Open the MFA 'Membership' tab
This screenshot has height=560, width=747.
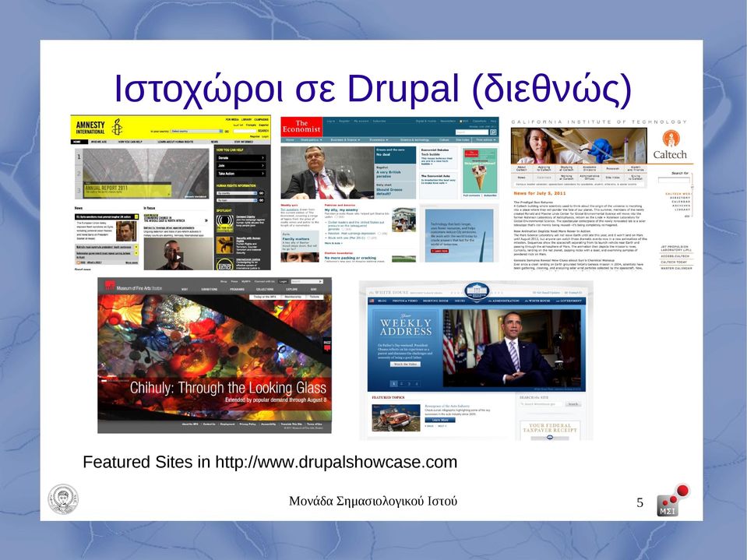(x=293, y=297)
